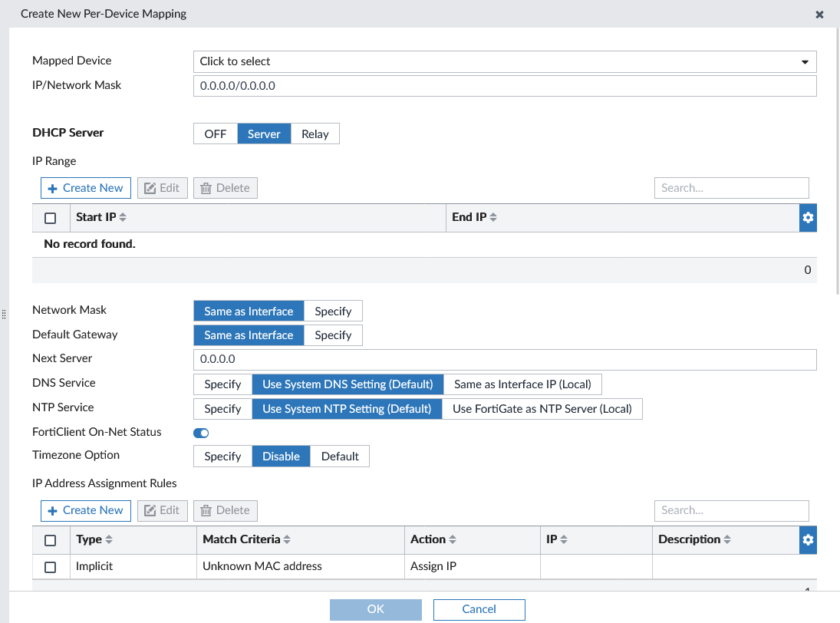The image size is (840, 623).
Task: Select the Implicit rule row checkbox
Action: (x=50, y=566)
